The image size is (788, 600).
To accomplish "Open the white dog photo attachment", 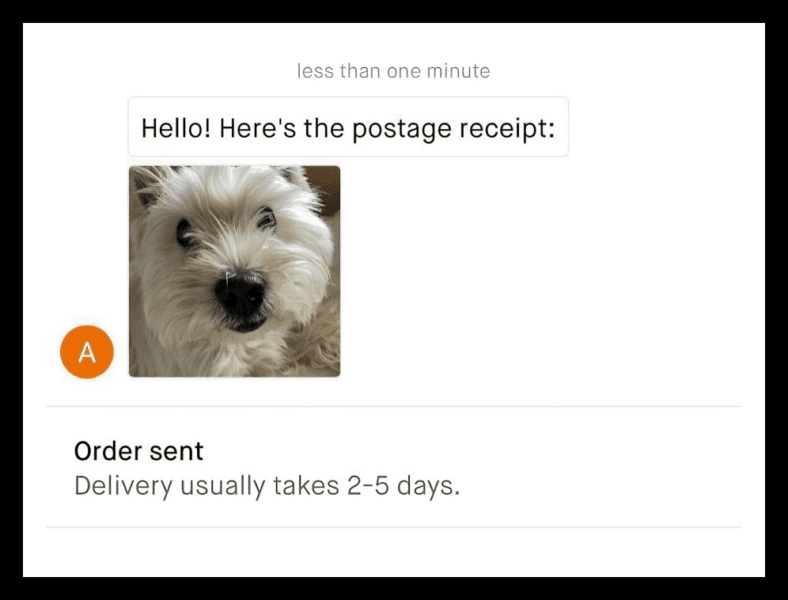I will [235, 271].
